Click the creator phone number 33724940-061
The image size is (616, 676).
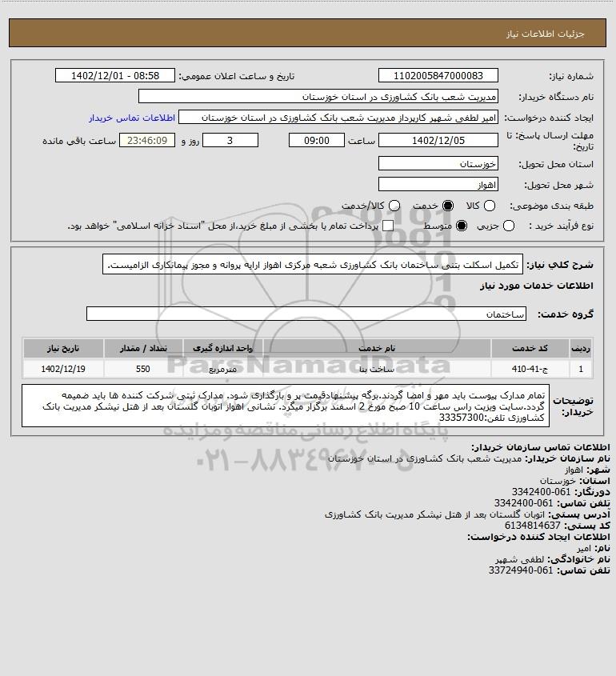point(520,570)
